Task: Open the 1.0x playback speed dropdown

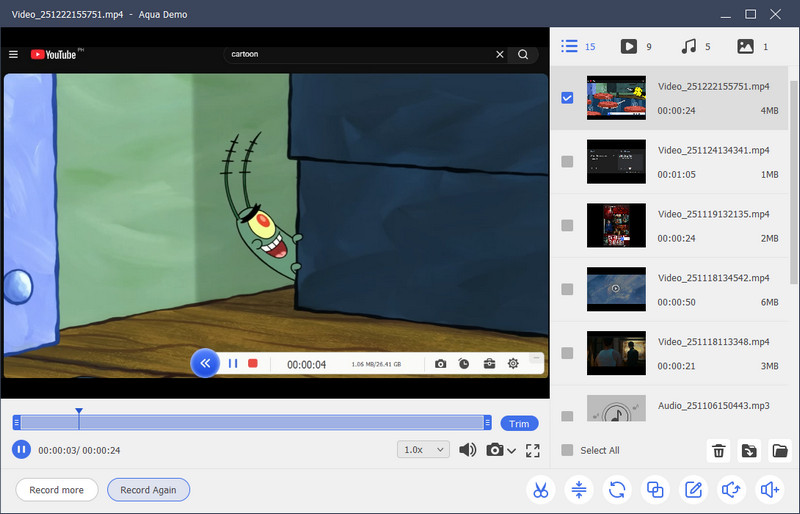Action: [423, 450]
